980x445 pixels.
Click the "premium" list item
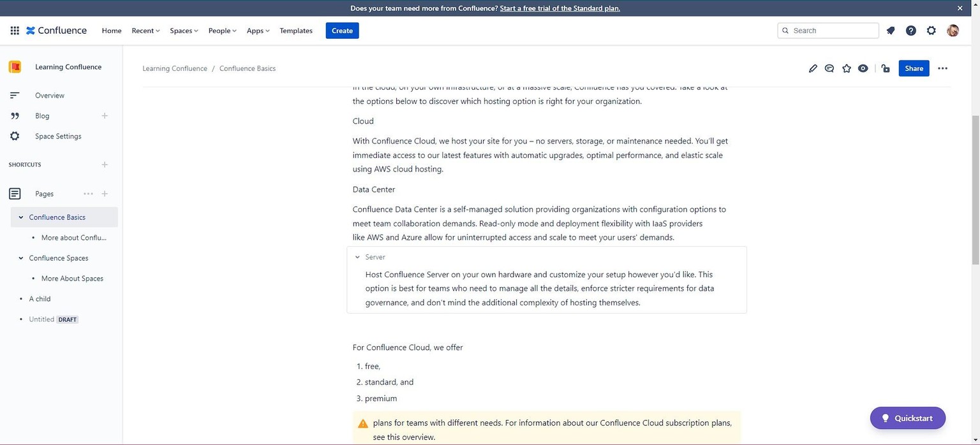381,398
